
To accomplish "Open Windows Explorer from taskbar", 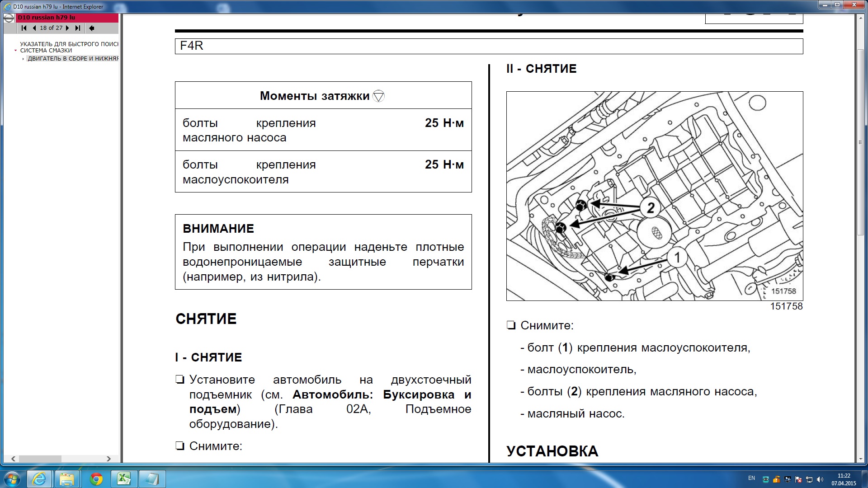I will (x=67, y=479).
